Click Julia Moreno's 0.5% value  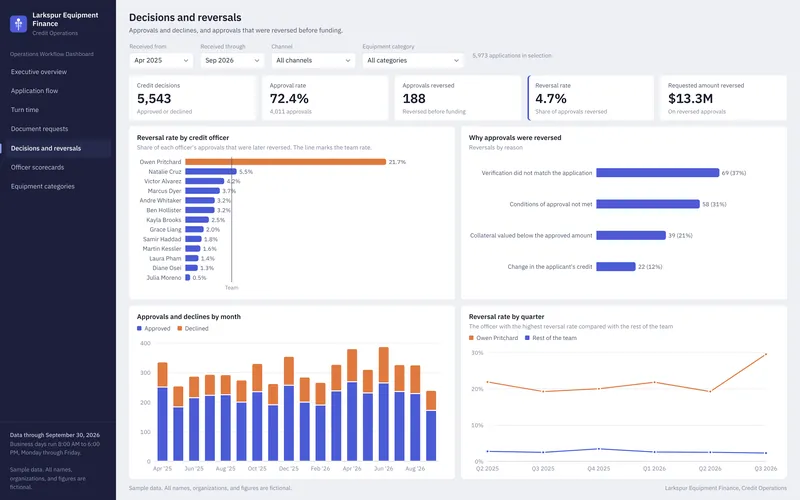pos(199,278)
